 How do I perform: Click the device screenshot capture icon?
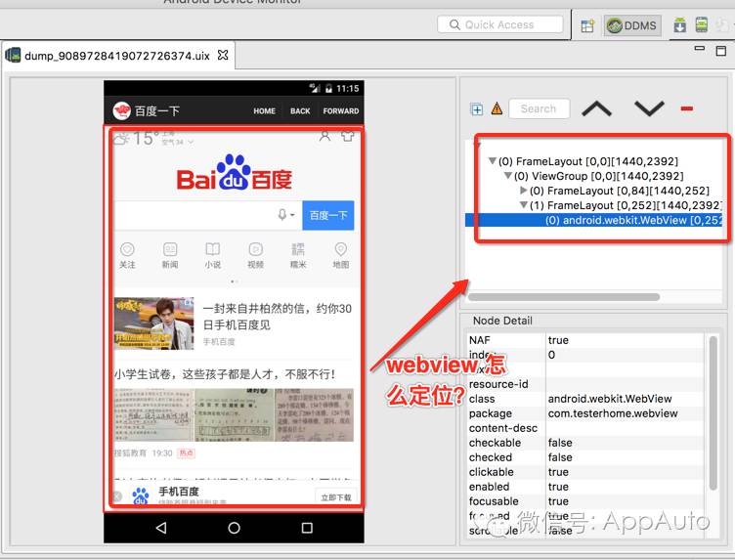click(x=679, y=24)
